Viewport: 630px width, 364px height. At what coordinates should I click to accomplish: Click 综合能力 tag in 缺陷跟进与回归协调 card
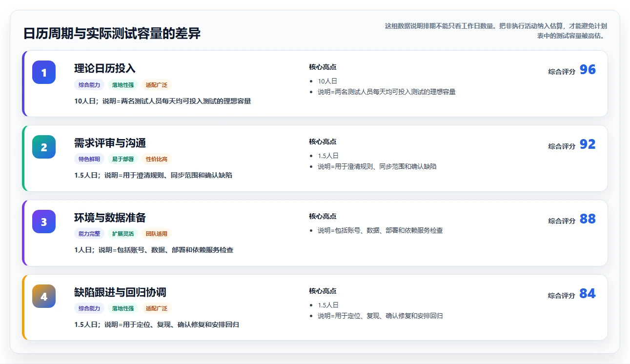(x=89, y=308)
